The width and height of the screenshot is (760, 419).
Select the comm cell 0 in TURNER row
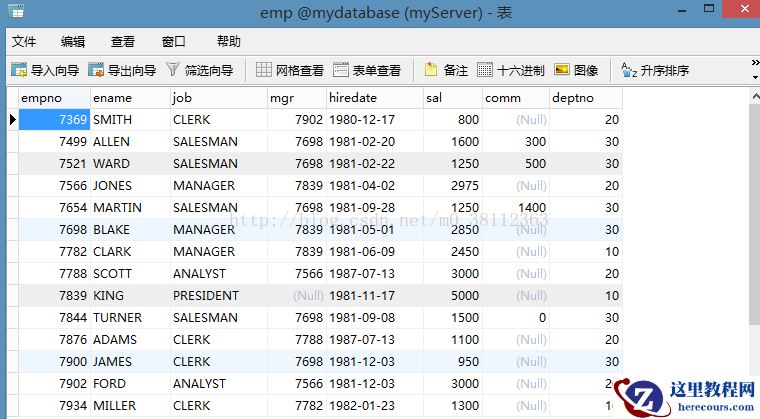pyautogui.click(x=516, y=318)
